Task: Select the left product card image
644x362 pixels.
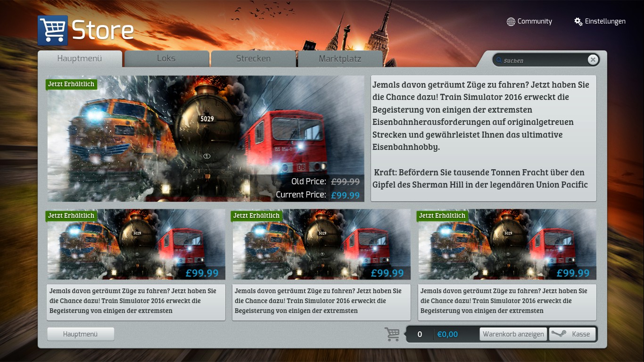Action: (x=136, y=245)
